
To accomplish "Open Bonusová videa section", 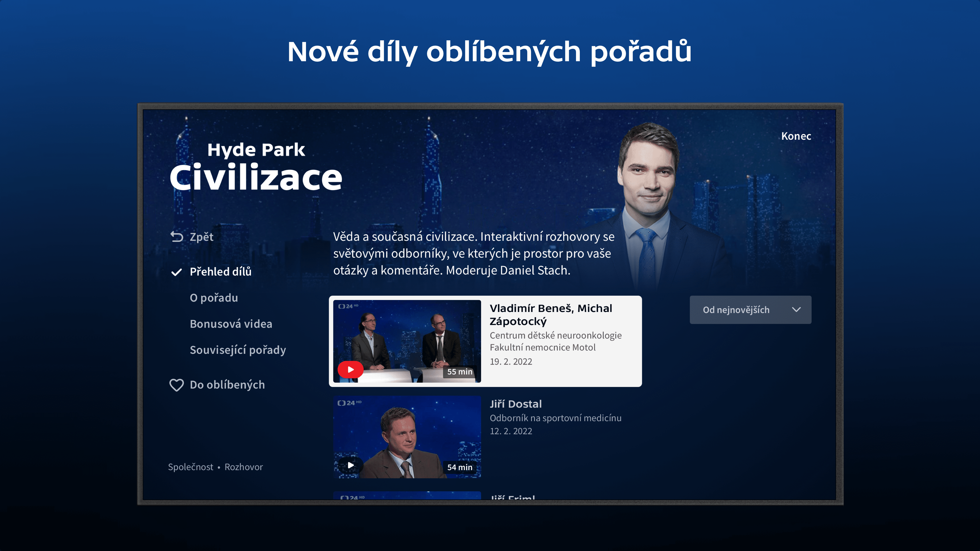I will coord(231,324).
